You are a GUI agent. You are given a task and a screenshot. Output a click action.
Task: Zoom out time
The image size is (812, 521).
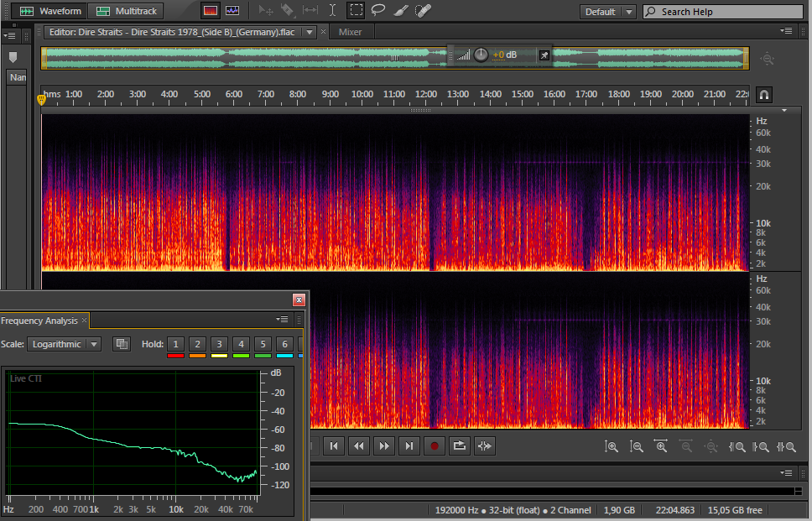click(686, 445)
